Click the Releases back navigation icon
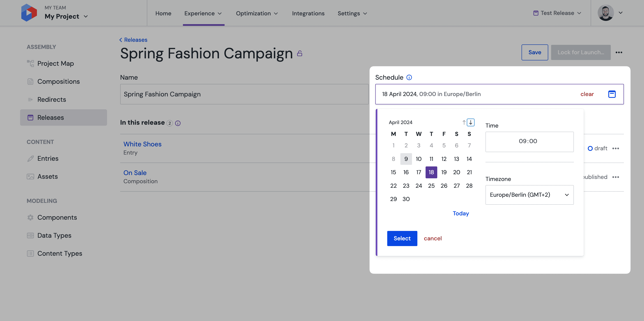Viewport: 644px width, 321px height. pyautogui.click(x=120, y=40)
